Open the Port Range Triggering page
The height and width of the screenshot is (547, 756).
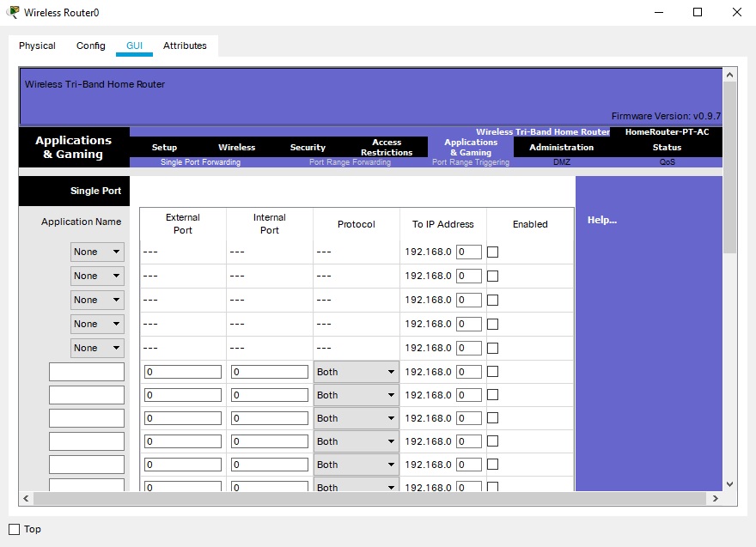click(468, 161)
